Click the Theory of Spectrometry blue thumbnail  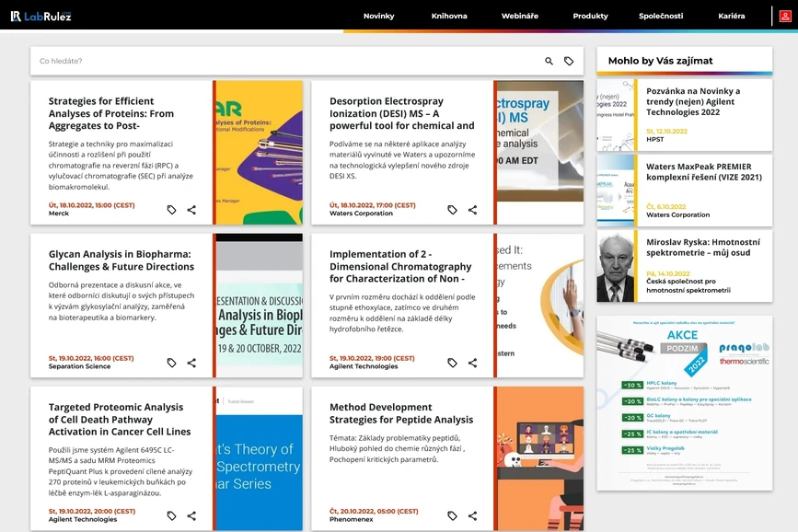click(259, 458)
